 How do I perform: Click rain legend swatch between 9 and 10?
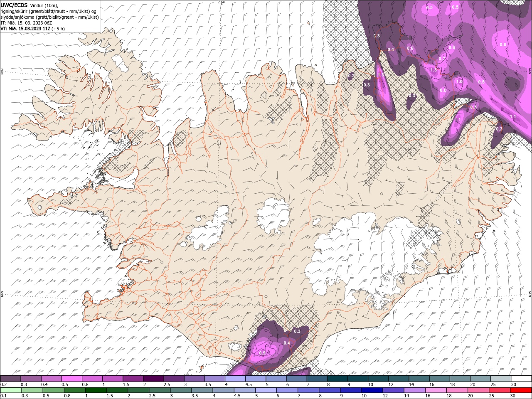click(x=352, y=390)
